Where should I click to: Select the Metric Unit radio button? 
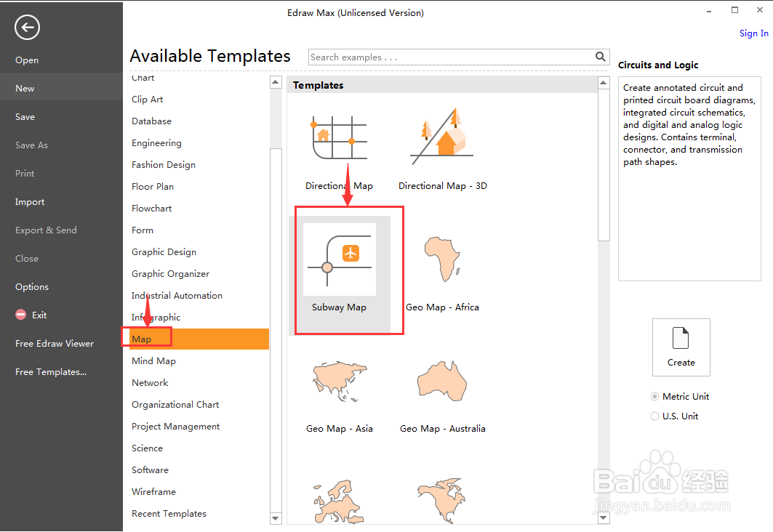tap(654, 397)
